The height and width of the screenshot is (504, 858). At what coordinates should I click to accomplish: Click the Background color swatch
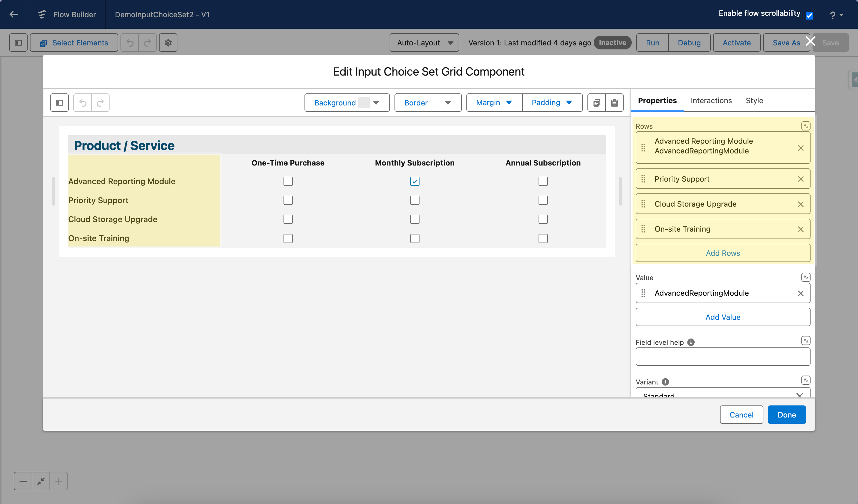(x=364, y=103)
